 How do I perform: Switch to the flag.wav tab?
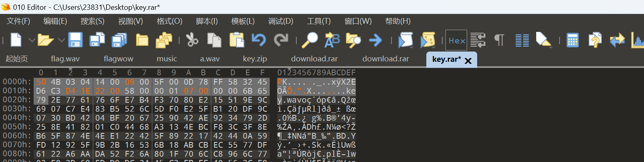click(65, 59)
